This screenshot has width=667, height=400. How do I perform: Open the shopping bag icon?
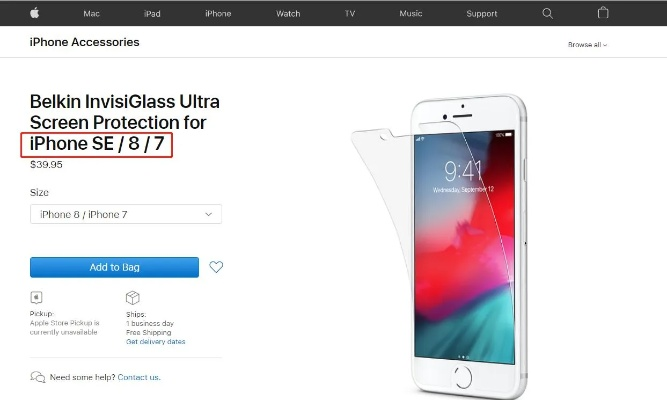[x=603, y=13]
